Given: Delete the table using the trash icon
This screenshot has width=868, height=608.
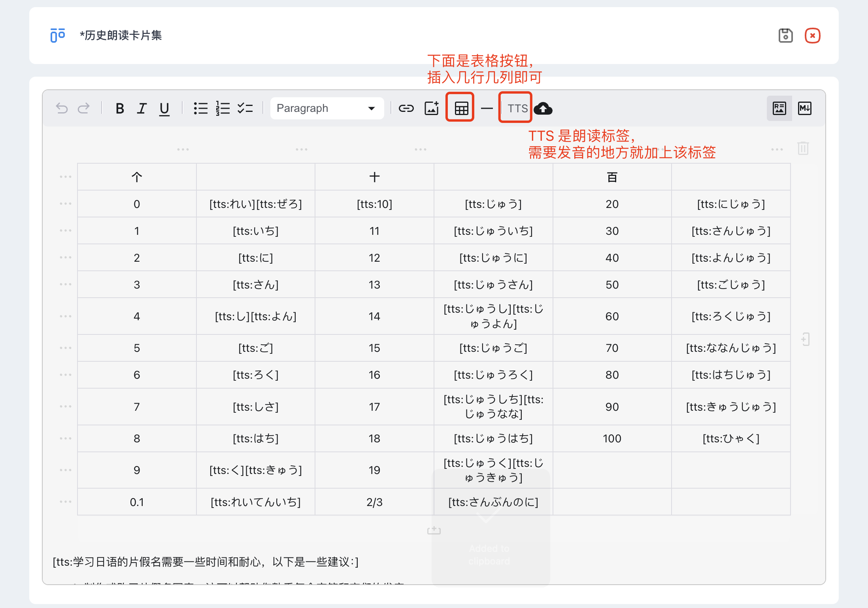Looking at the screenshot, I should pos(803,149).
